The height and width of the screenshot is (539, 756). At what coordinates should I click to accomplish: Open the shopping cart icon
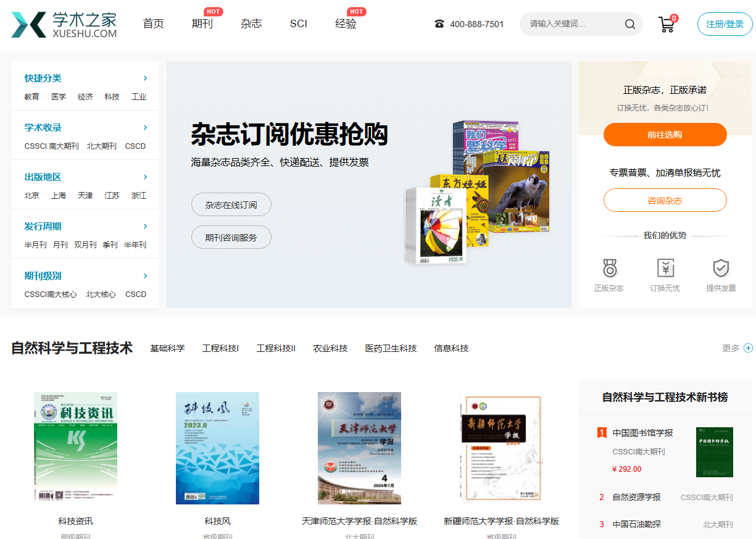point(666,24)
